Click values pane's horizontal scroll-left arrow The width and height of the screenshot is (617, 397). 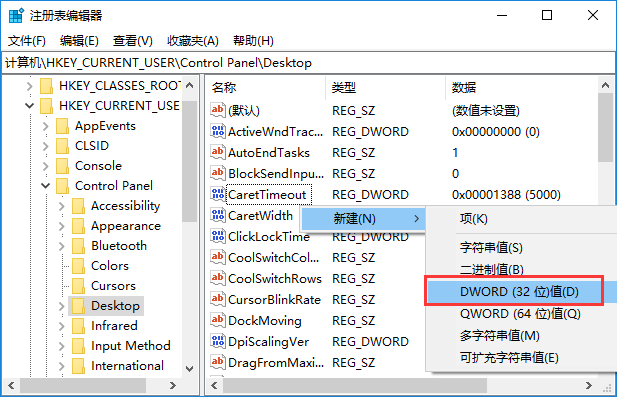click(214, 386)
